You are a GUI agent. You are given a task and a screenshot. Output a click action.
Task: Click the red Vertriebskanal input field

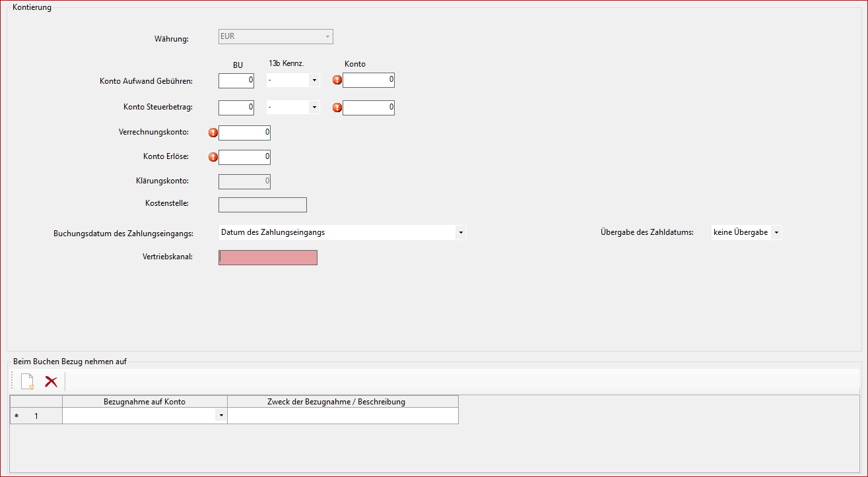click(267, 257)
